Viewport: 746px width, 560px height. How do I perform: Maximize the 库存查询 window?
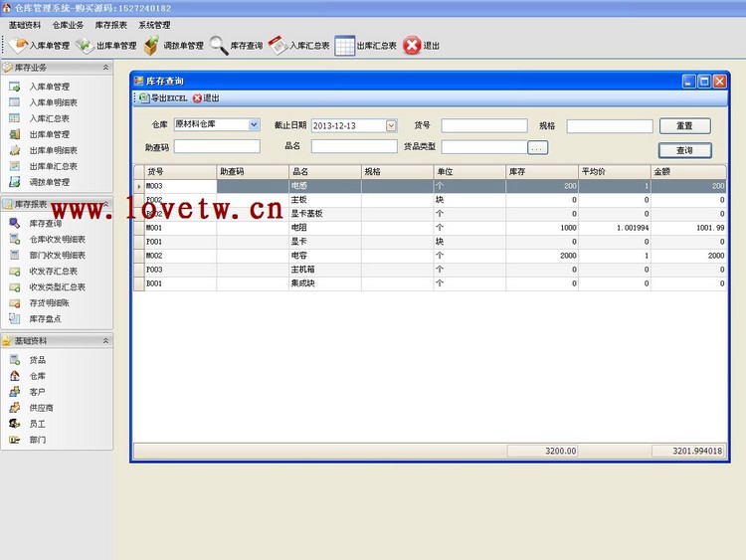pos(704,82)
